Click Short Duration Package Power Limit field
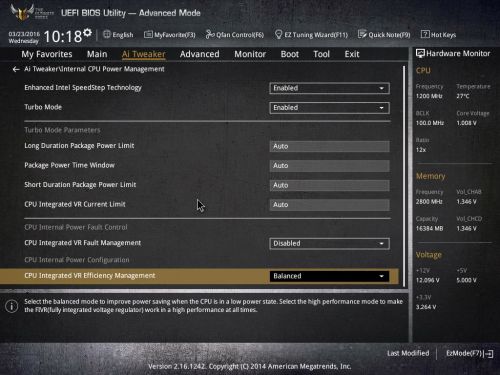Viewport: 500px width, 375px height. 329,185
